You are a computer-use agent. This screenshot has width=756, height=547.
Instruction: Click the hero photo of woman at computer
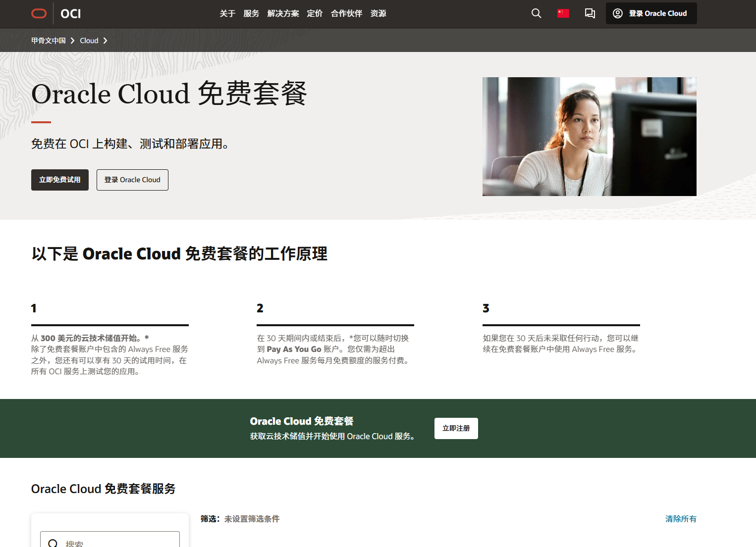590,137
